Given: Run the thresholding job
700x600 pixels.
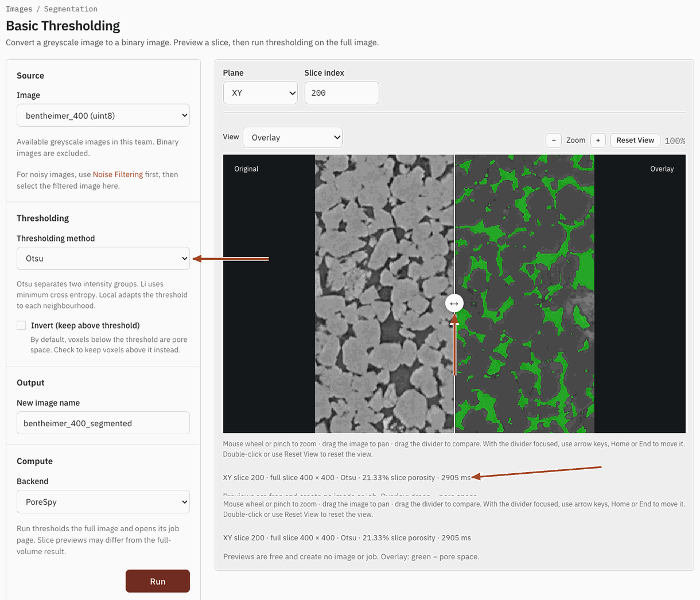Looking at the screenshot, I should click(x=158, y=581).
